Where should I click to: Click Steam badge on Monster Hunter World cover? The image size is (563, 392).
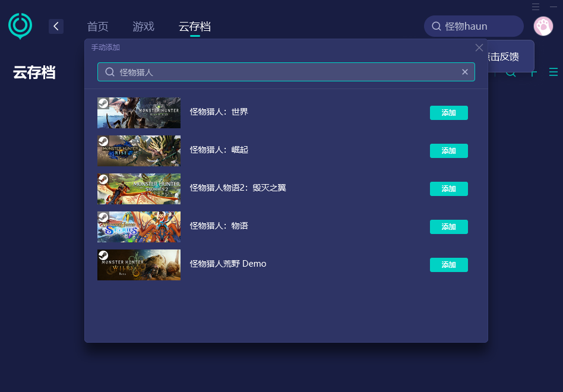pyautogui.click(x=103, y=103)
